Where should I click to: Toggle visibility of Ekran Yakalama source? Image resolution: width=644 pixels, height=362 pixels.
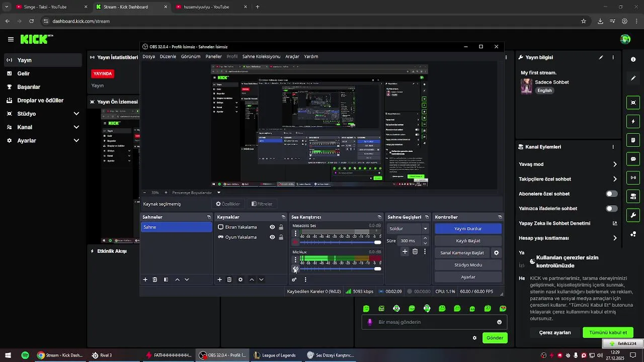(272, 227)
